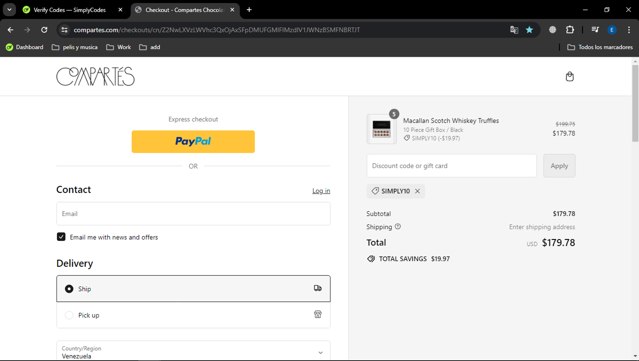
Task: Switch to the Verify Codes SimplyCodes tab
Action: coord(69,10)
